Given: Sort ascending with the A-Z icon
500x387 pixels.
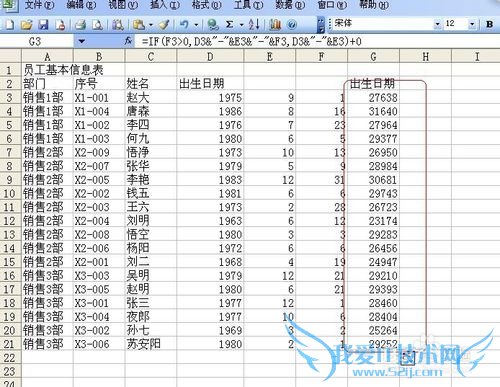Looking at the screenshot, I should point(254,25).
